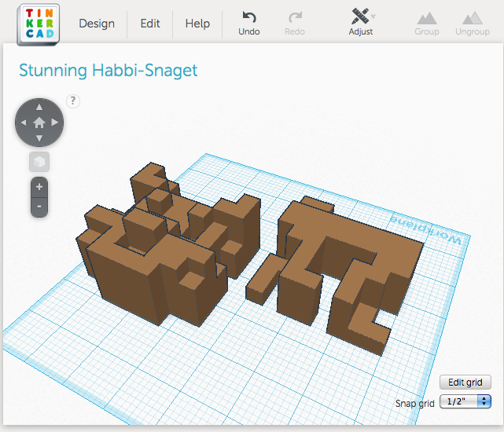Open the Adjust tool menu

(x=361, y=22)
